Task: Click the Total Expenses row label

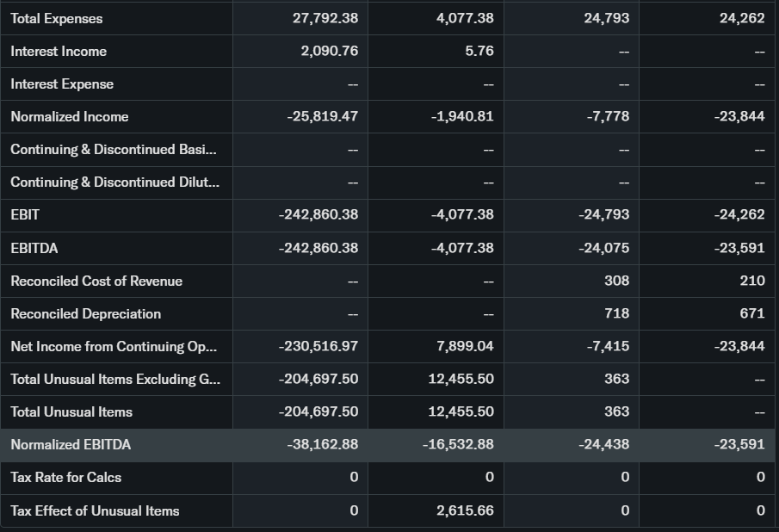Action: (57, 18)
